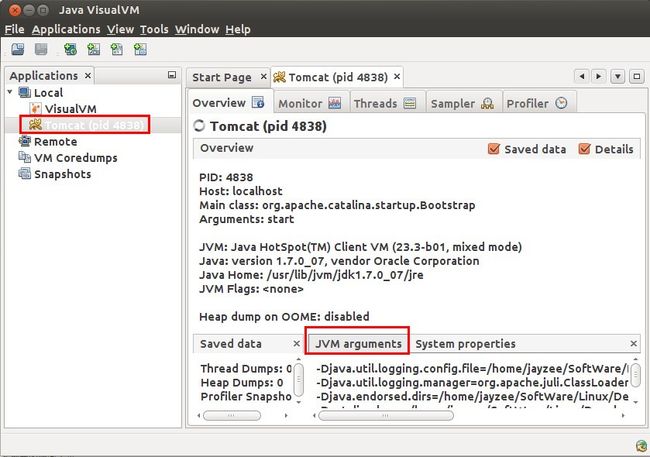Click the 'Thread Dumps: 0' text
Screen dimensions: 650x457
click(246, 368)
